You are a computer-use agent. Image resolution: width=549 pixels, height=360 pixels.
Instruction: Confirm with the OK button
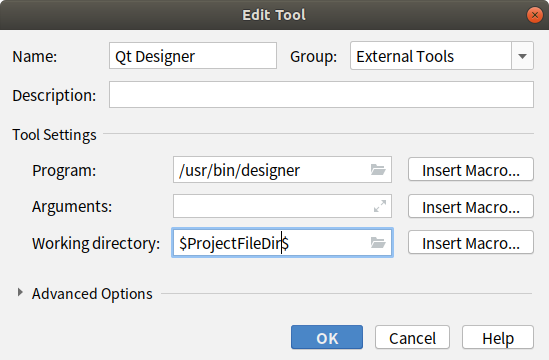point(327,337)
